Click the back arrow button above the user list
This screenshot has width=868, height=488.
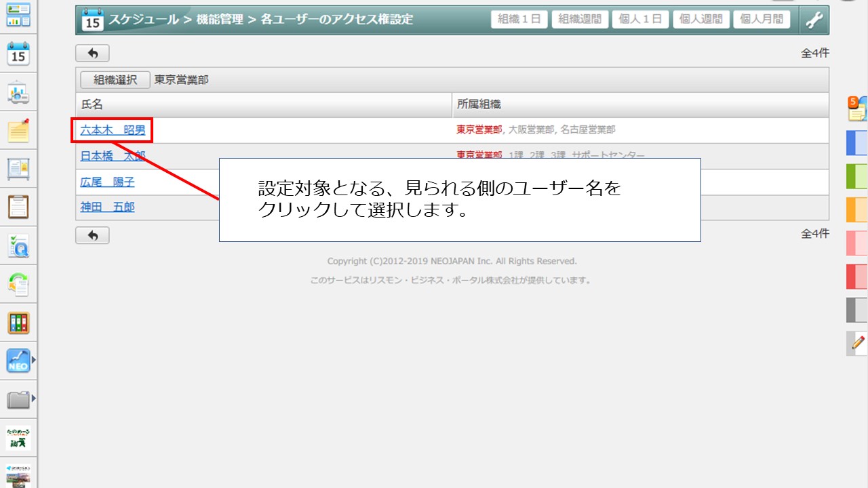pyautogui.click(x=92, y=54)
